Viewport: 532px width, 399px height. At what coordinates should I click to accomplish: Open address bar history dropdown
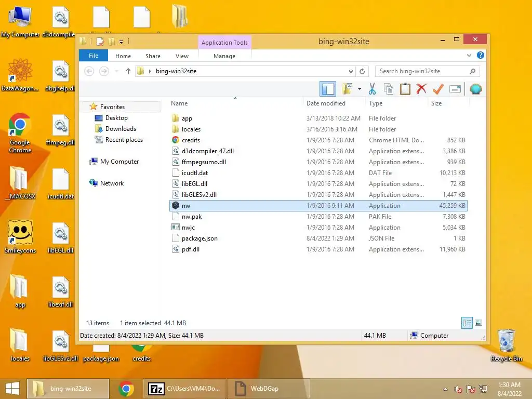(351, 71)
